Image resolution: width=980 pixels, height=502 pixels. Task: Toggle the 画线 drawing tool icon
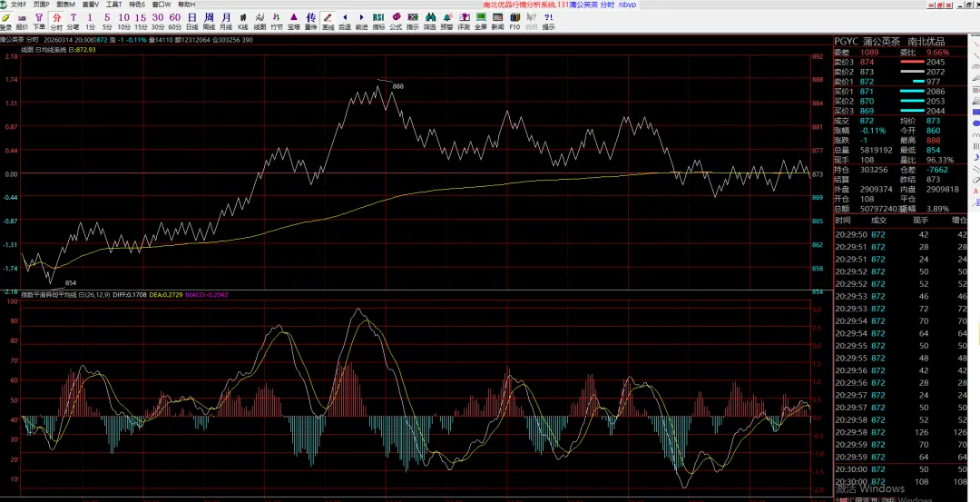tap(328, 21)
